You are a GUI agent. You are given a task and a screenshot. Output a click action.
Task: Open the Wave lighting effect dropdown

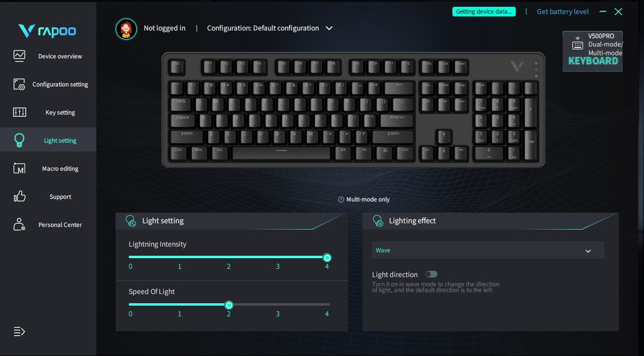488,250
